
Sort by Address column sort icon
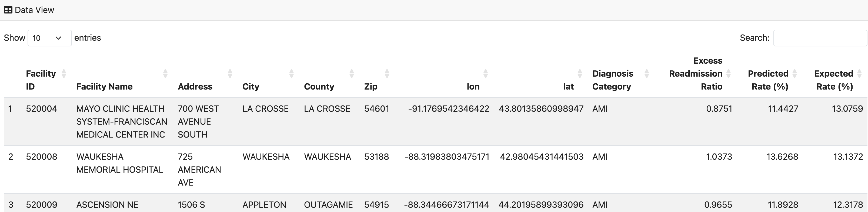click(230, 74)
